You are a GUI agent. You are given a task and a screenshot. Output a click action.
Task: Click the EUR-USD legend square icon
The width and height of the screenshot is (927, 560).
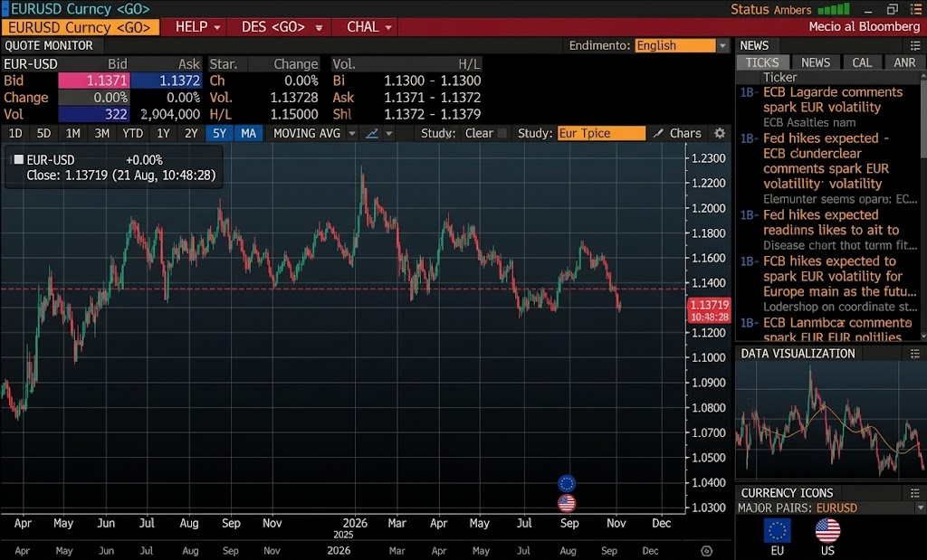click(18, 159)
